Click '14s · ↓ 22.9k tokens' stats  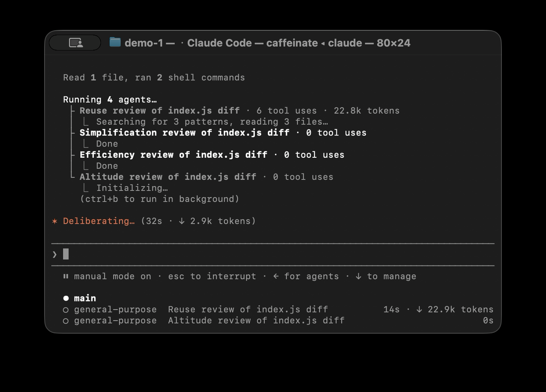(x=438, y=310)
